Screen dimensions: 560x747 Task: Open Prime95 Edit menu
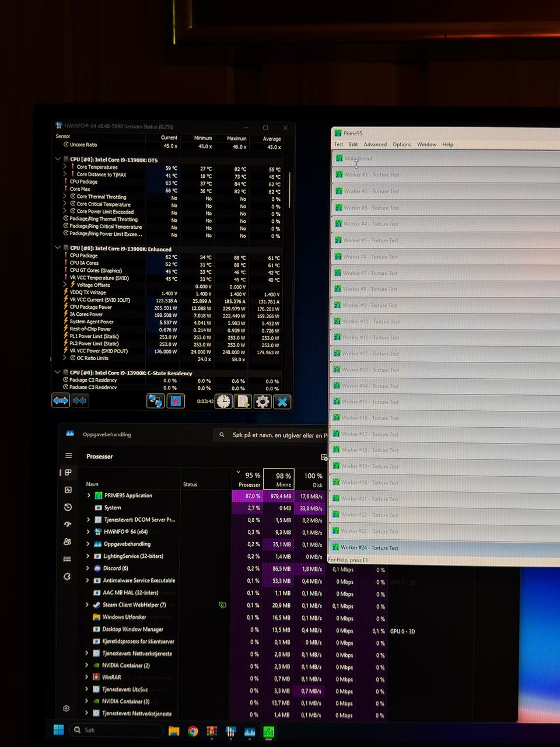click(x=353, y=144)
